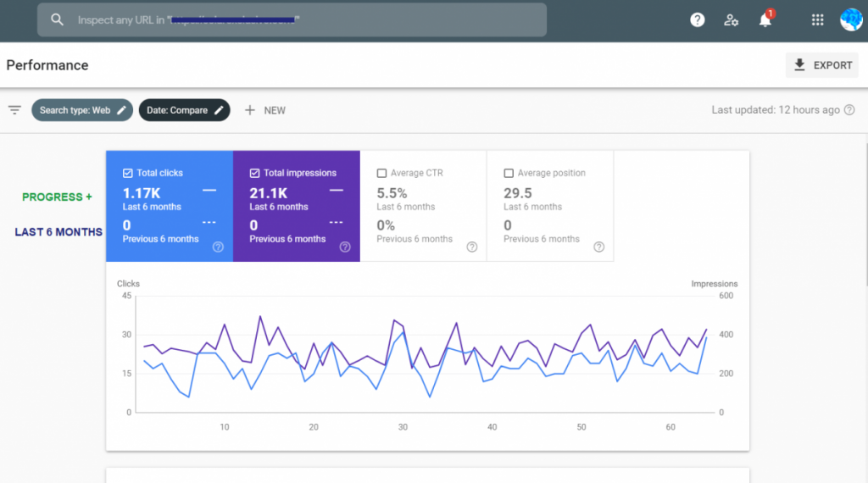Open help icon on Average CTR card

[x=472, y=247]
